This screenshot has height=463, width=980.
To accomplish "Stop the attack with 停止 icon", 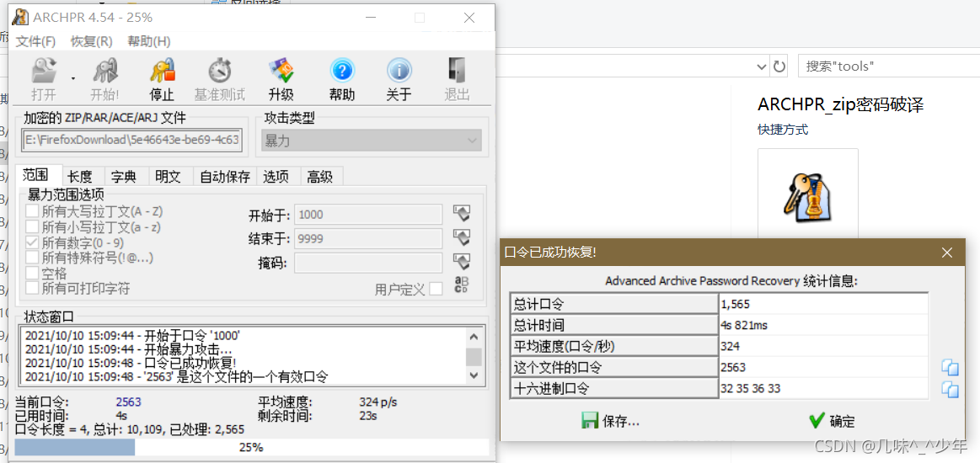I will pos(162,72).
